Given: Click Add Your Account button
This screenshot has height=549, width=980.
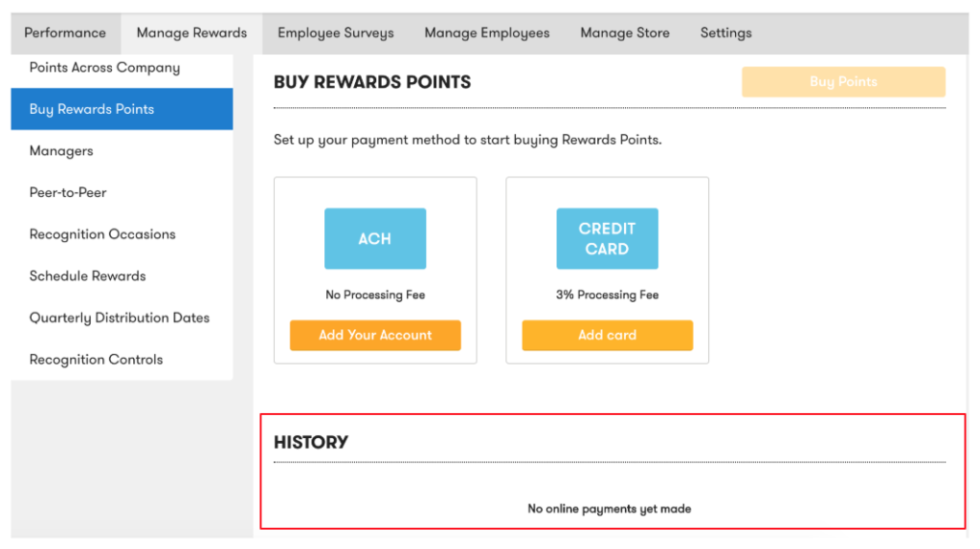Looking at the screenshot, I should tap(375, 336).
